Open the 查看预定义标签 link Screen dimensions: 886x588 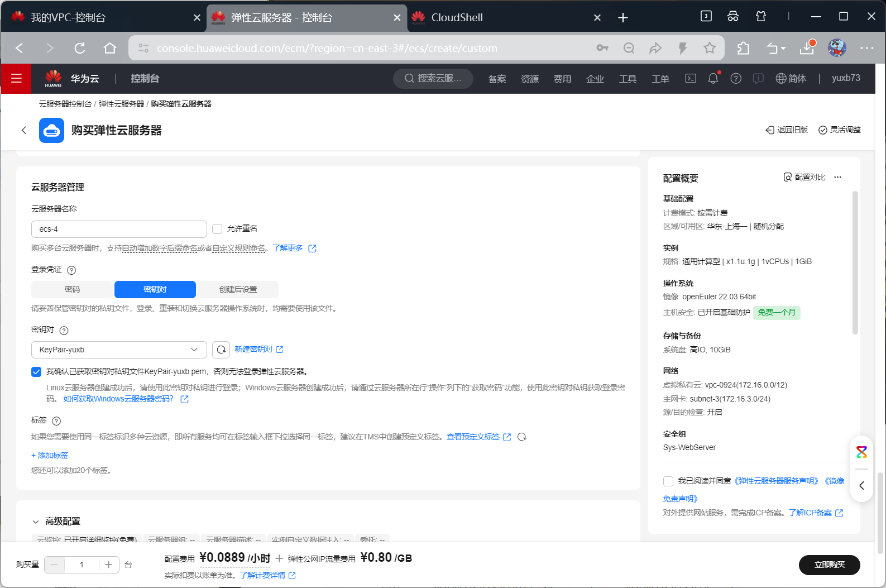(x=478, y=437)
